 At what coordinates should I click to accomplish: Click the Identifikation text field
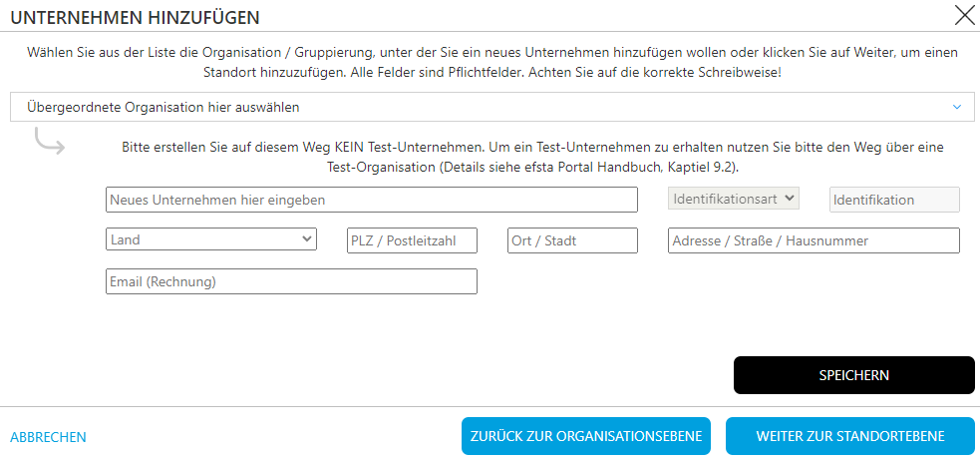(x=894, y=200)
